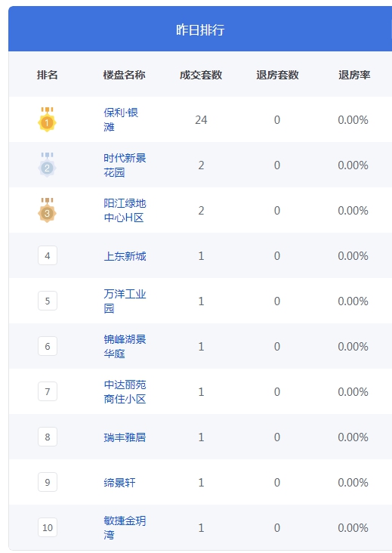The image size is (392, 553).
Task: Click the bronze rank 3 medal icon
Action: (48, 210)
